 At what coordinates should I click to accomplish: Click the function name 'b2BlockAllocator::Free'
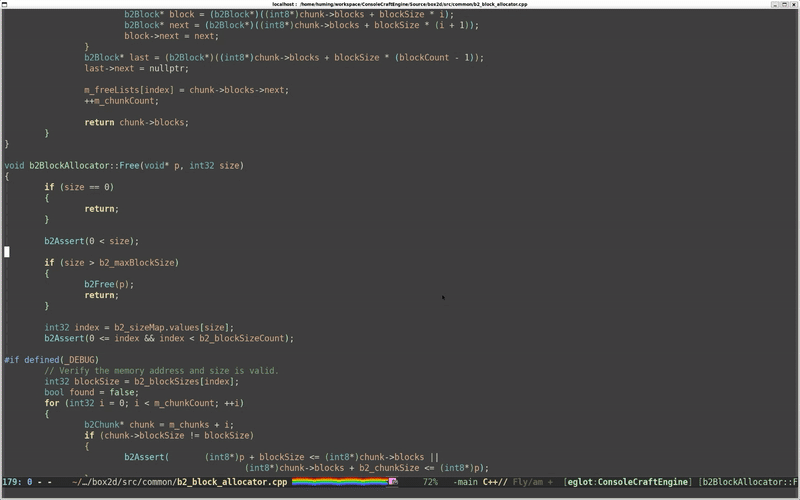coord(85,165)
